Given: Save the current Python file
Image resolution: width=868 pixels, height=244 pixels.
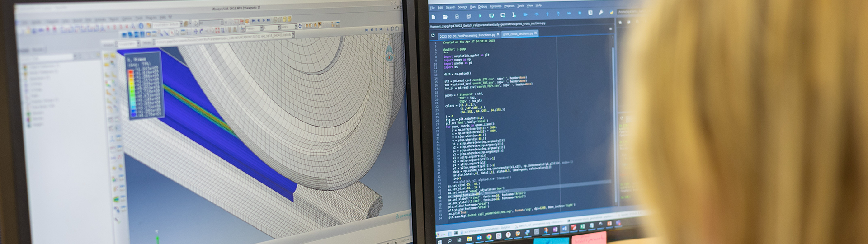Looking at the screenshot, I should [x=457, y=17].
